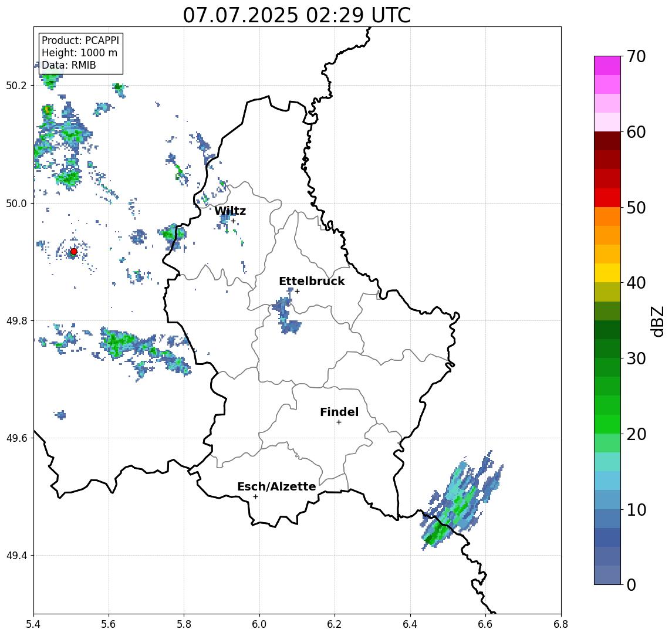Click the longitude tick label 6.4

pos(411,624)
